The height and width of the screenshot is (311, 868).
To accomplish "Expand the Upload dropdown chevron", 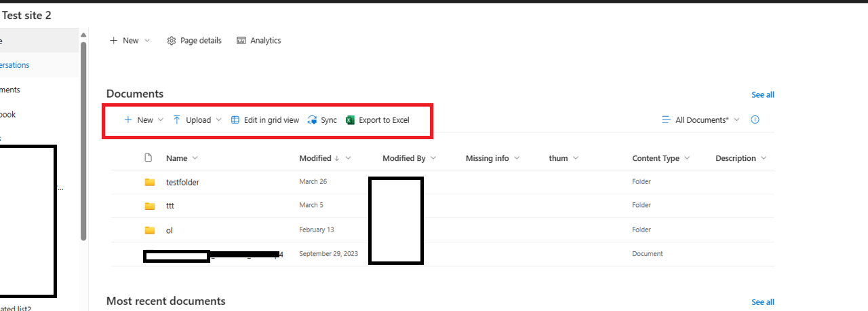I will click(x=219, y=120).
